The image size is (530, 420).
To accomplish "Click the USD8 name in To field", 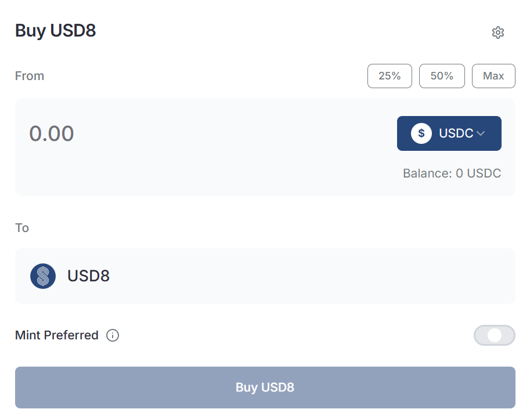I will click(88, 276).
